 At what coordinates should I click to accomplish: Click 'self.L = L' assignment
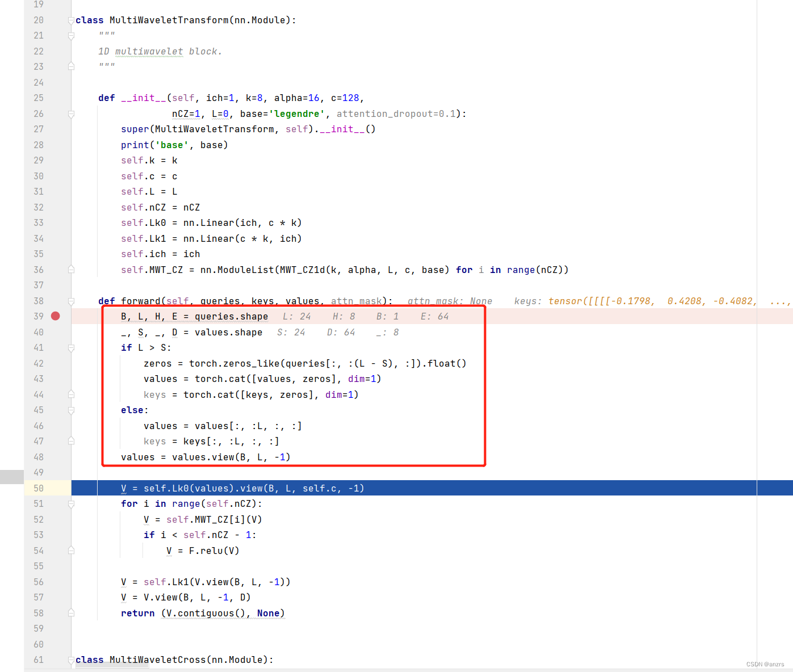tap(149, 191)
